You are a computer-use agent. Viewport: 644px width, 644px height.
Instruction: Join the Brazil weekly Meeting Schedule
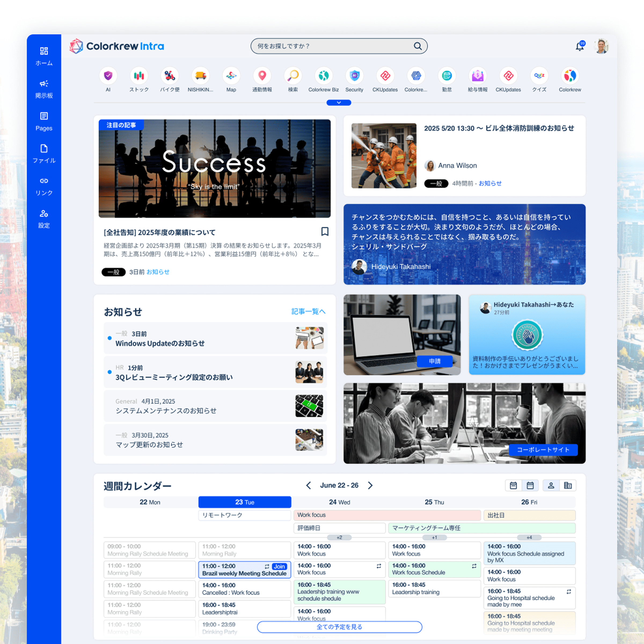(279, 566)
